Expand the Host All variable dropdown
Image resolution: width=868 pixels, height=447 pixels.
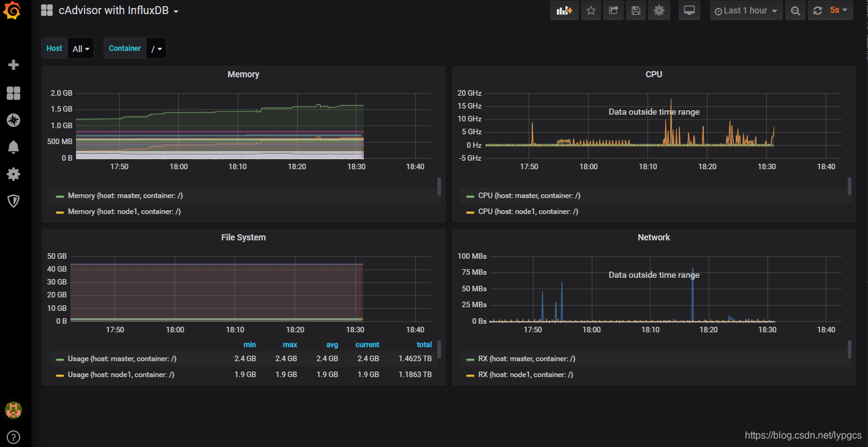point(81,48)
